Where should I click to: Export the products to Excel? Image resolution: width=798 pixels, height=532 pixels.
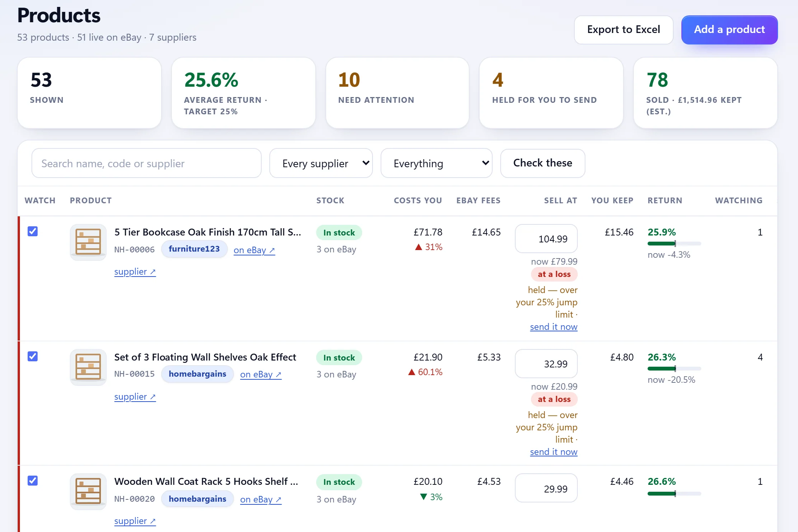point(623,30)
